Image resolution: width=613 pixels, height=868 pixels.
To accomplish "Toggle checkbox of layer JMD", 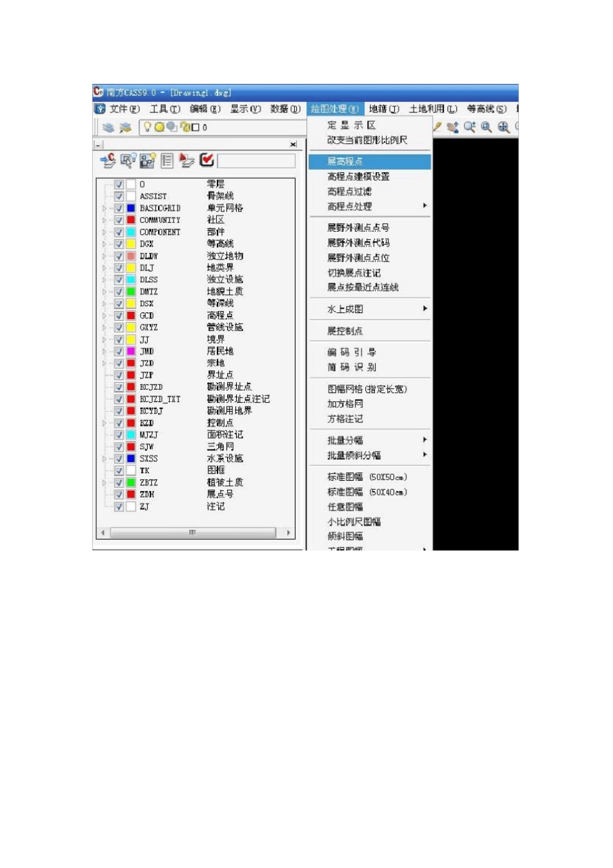I will [119, 352].
